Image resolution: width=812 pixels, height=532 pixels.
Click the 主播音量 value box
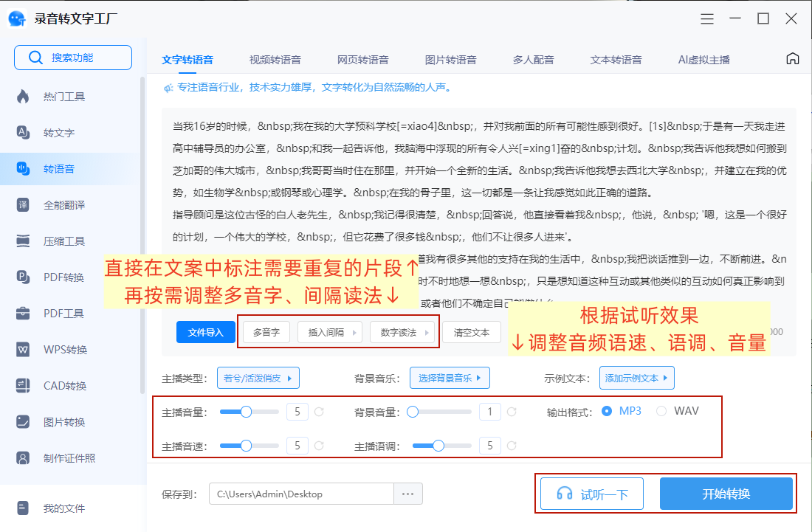click(x=297, y=412)
